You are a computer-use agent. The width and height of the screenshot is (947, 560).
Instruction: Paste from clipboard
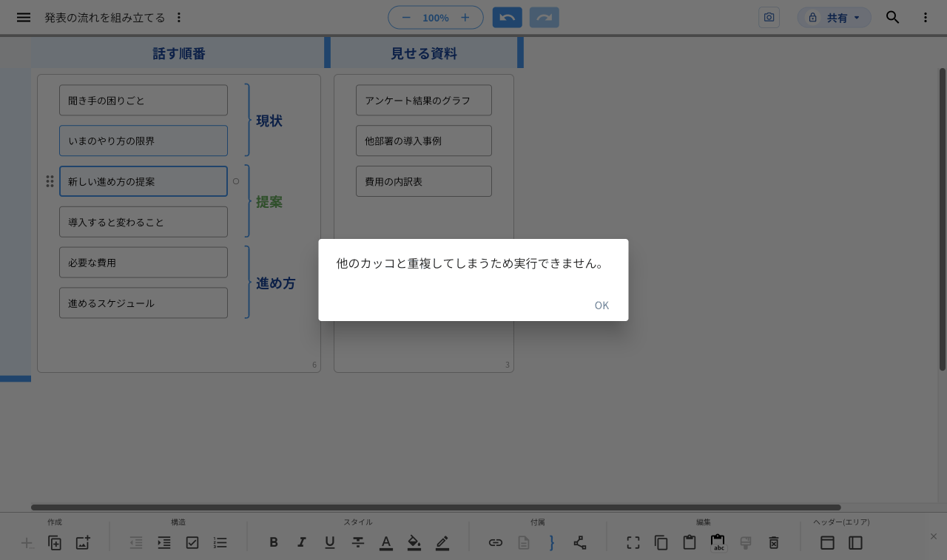[x=690, y=543]
